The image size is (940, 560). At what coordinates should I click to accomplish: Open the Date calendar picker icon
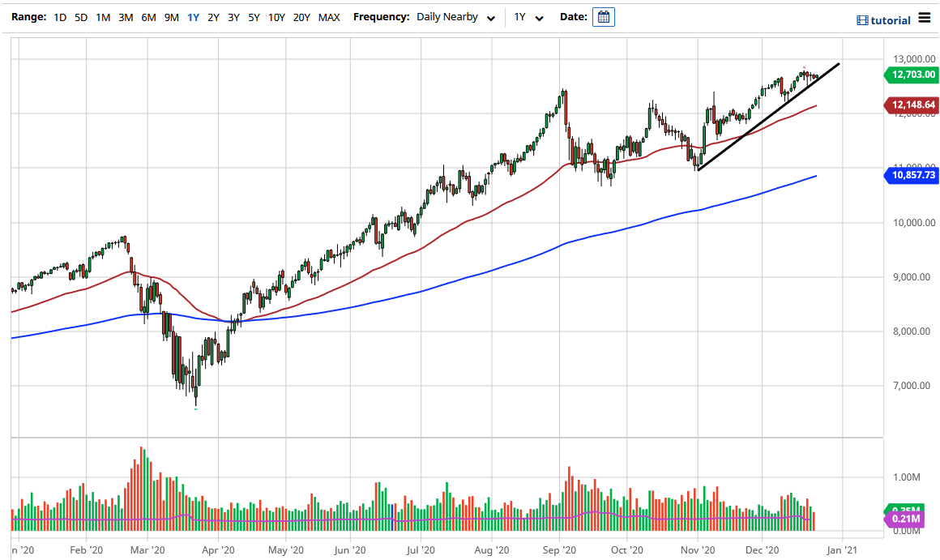(x=603, y=16)
